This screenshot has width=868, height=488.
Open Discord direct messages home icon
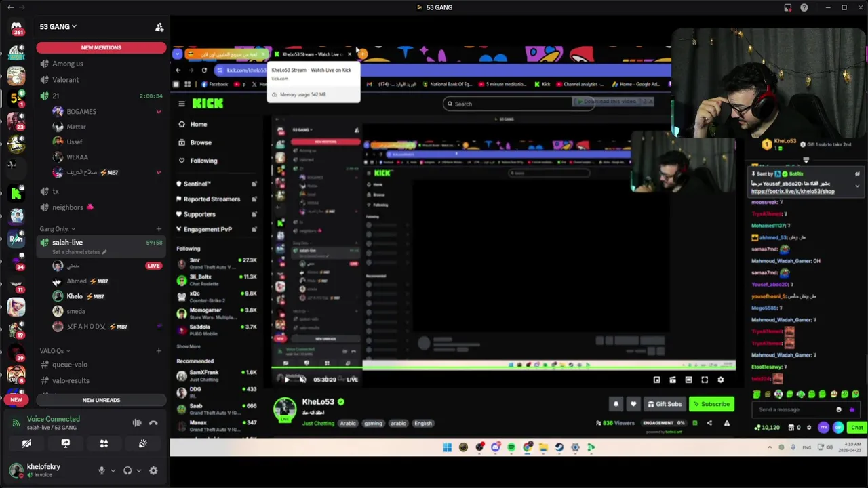(16, 28)
